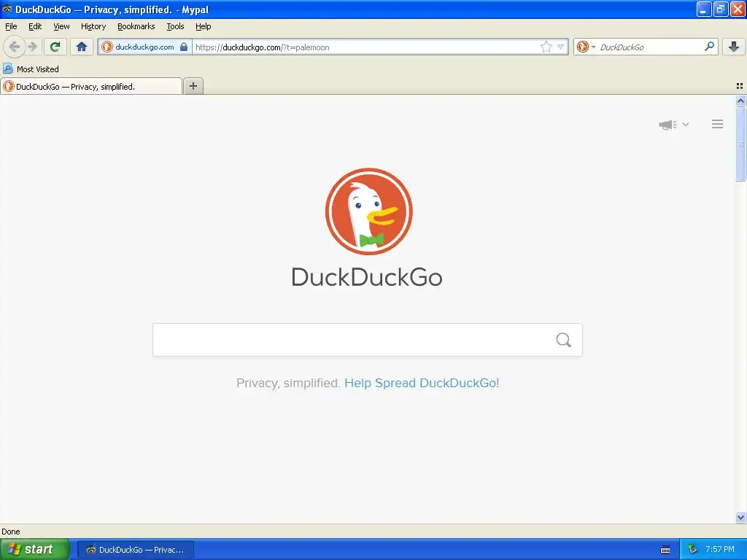This screenshot has height=560, width=747.
Task: Show all tabs with the grid icon
Action: [x=740, y=86]
